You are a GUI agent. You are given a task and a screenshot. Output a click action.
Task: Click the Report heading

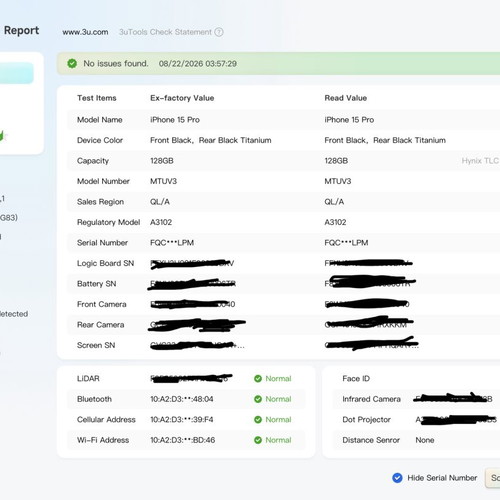[x=21, y=30]
